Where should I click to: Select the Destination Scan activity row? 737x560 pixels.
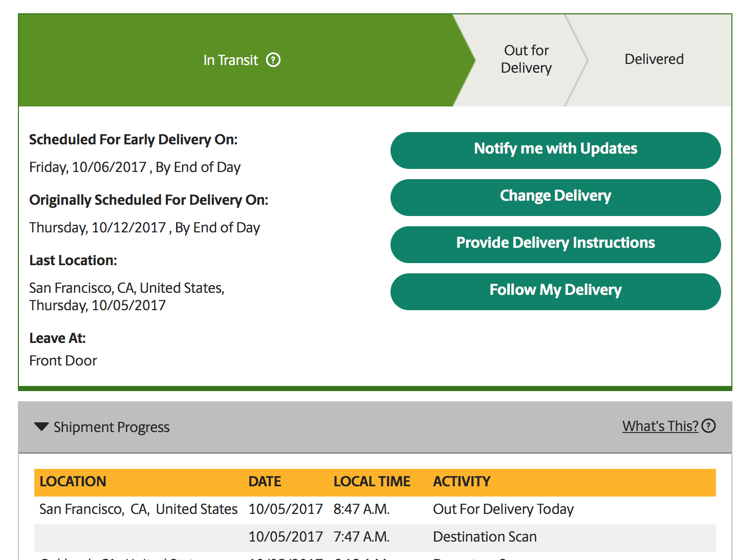pyautogui.click(x=375, y=537)
